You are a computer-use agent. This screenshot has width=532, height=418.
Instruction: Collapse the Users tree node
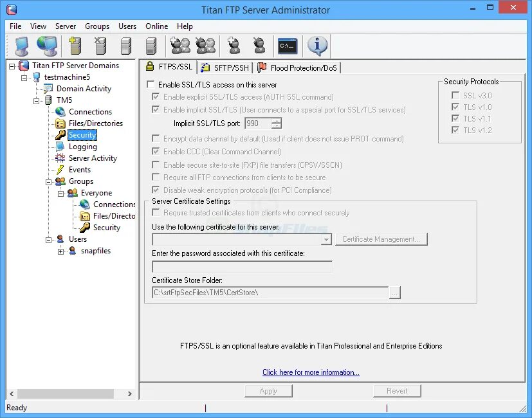tap(48, 240)
